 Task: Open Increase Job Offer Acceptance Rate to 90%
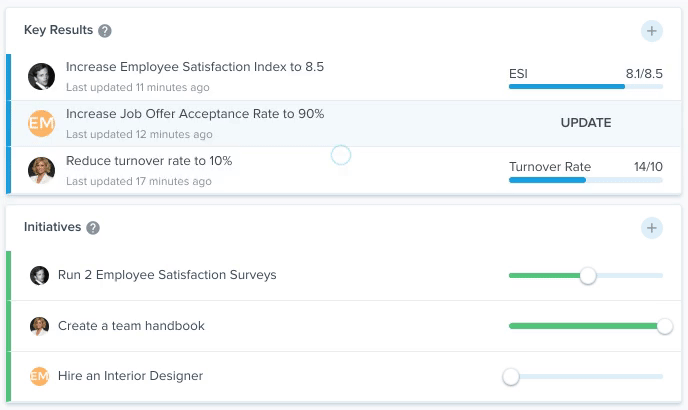point(195,114)
